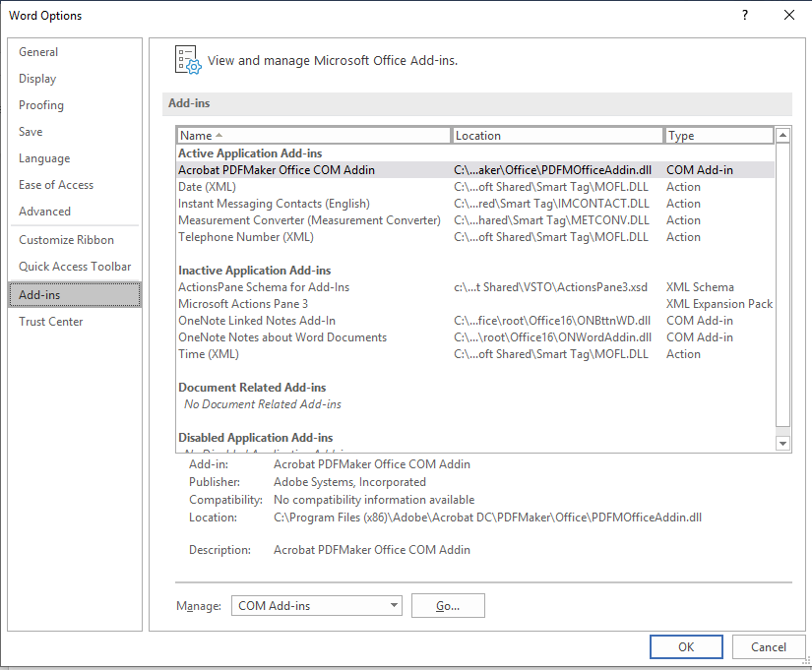Click the Inactive Application Add-ins heading
Image resolution: width=812 pixels, height=670 pixels.
254,271
